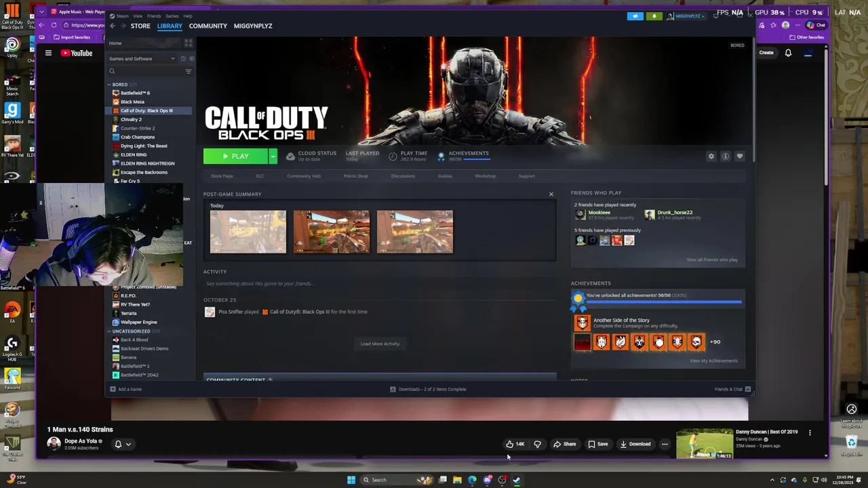
Task: Click the green PLAY button
Action: click(x=235, y=157)
